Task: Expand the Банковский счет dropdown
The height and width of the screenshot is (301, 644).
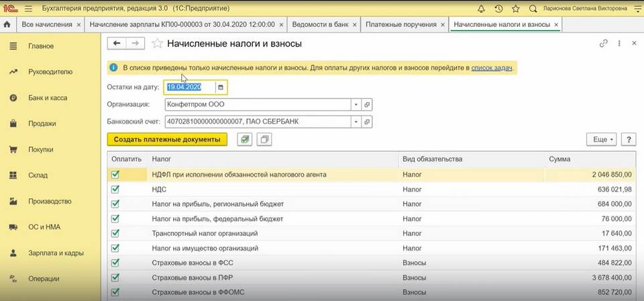Action: coord(356,122)
